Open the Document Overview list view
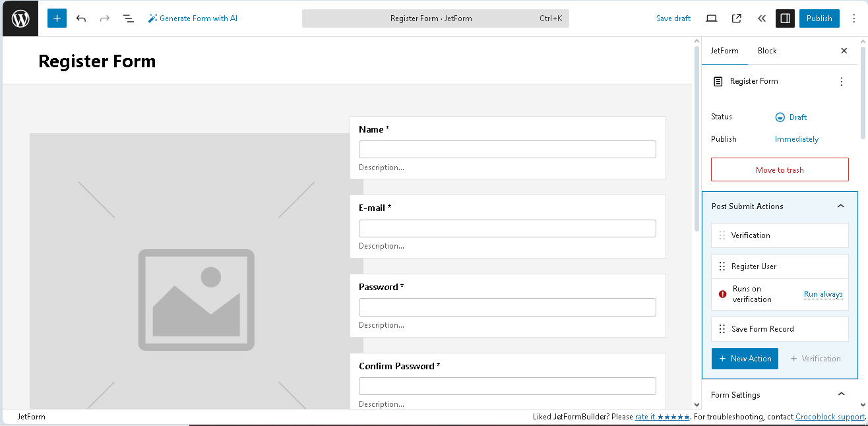Viewport: 868px width, 426px height. click(128, 18)
